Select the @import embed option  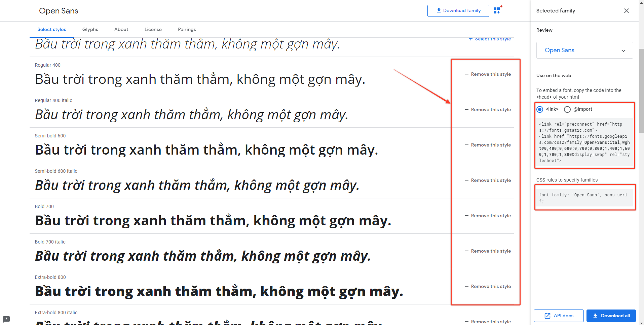[567, 109]
